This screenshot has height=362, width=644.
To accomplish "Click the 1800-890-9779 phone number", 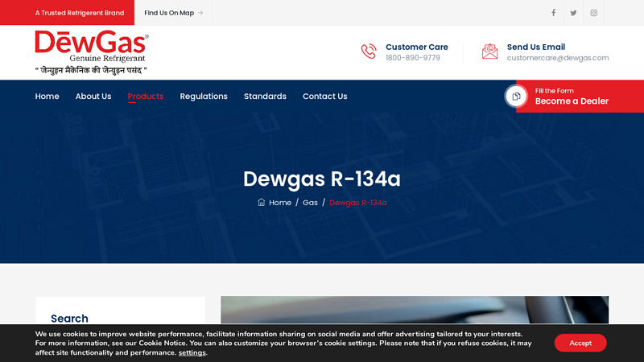I will point(413,58).
